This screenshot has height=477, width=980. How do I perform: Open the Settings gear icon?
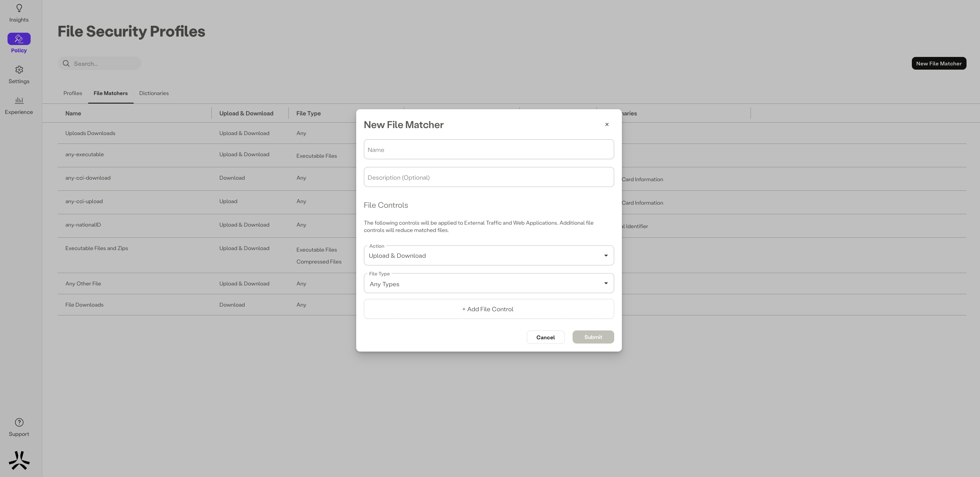(x=19, y=70)
